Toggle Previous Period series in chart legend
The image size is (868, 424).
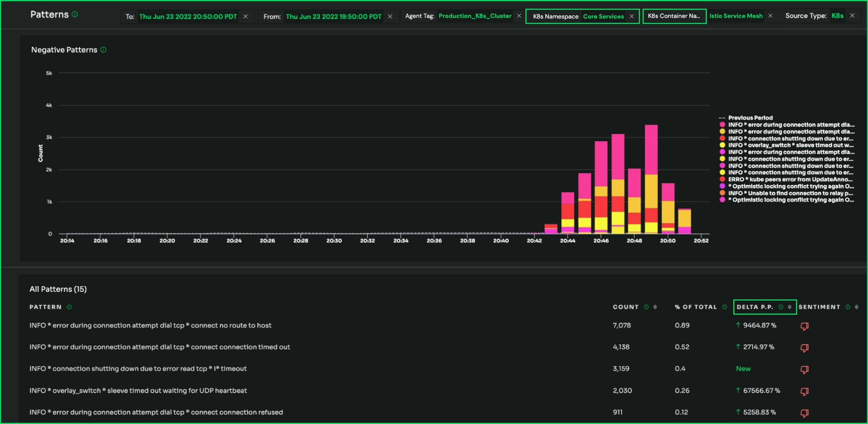(x=750, y=118)
